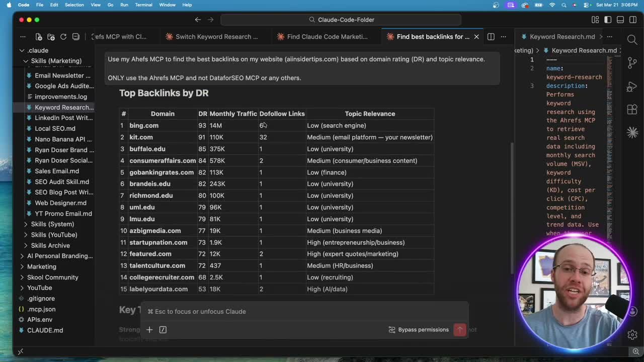Viewport: 644px width, 362px height.
Task: Open the Manage settings gear
Action: 632,334
